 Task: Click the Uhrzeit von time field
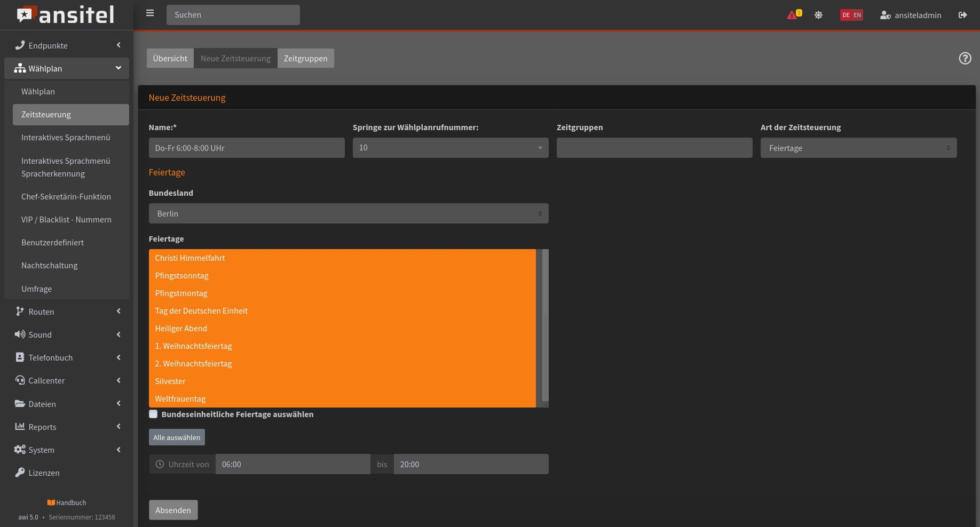coord(293,464)
